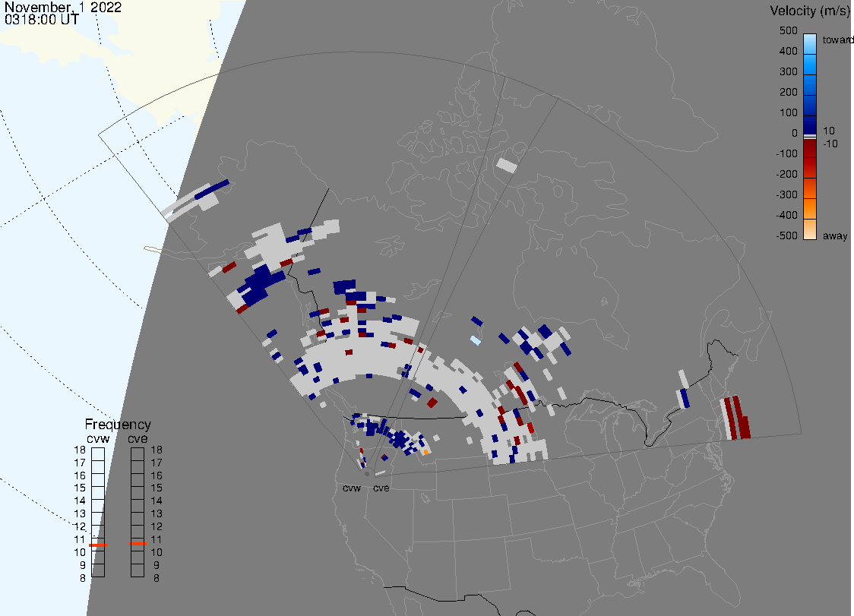This screenshot has width=854, height=616.
Task: Click the '-10' label right of color bar
Action: pyautogui.click(x=830, y=144)
